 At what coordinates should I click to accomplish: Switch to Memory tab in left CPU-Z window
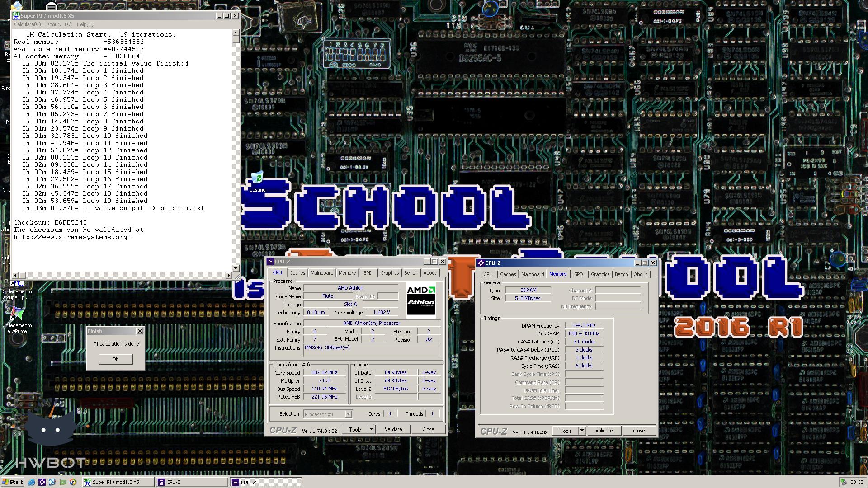[x=347, y=273]
